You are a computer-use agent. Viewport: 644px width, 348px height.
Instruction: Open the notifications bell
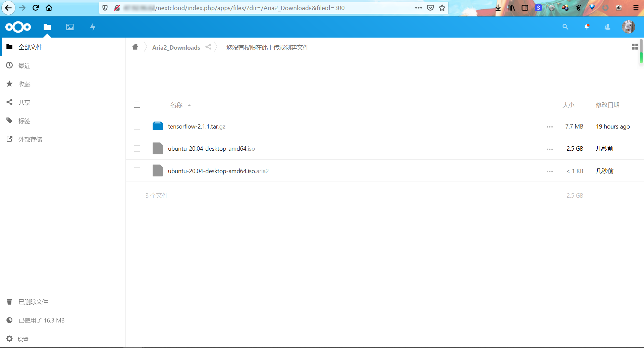[x=587, y=27]
